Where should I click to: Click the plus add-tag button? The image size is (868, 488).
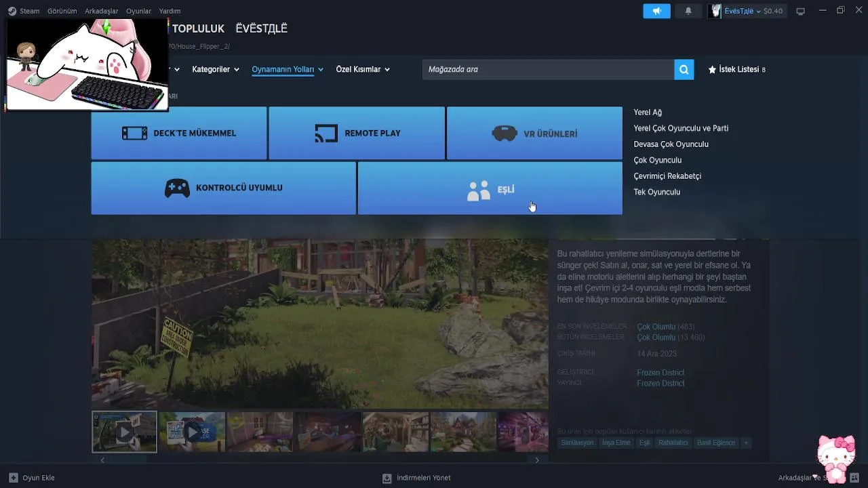pyautogui.click(x=746, y=443)
